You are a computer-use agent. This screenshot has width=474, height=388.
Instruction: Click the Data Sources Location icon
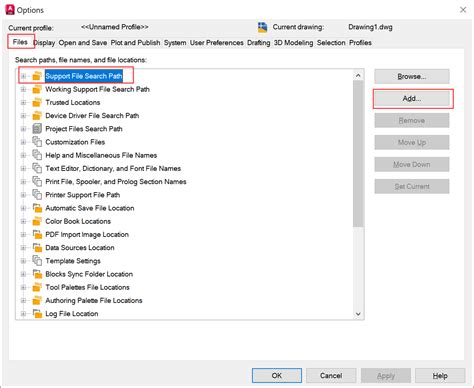[37, 248]
